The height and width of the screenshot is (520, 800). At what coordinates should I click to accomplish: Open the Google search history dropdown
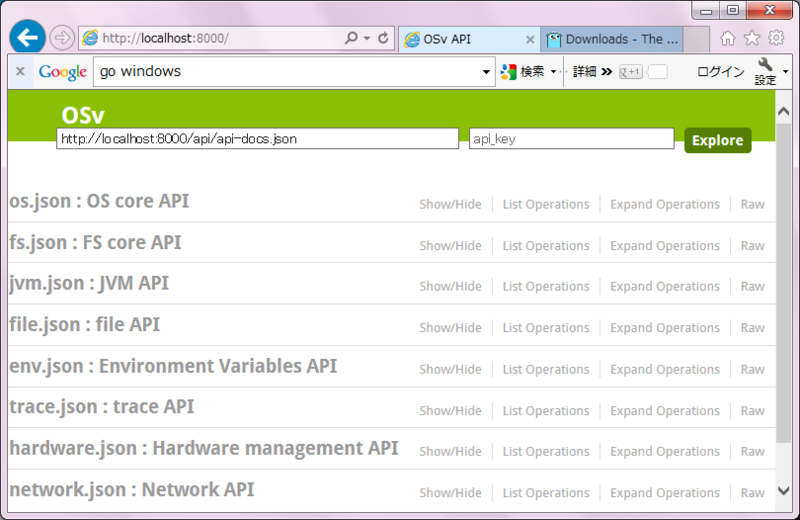click(x=486, y=72)
